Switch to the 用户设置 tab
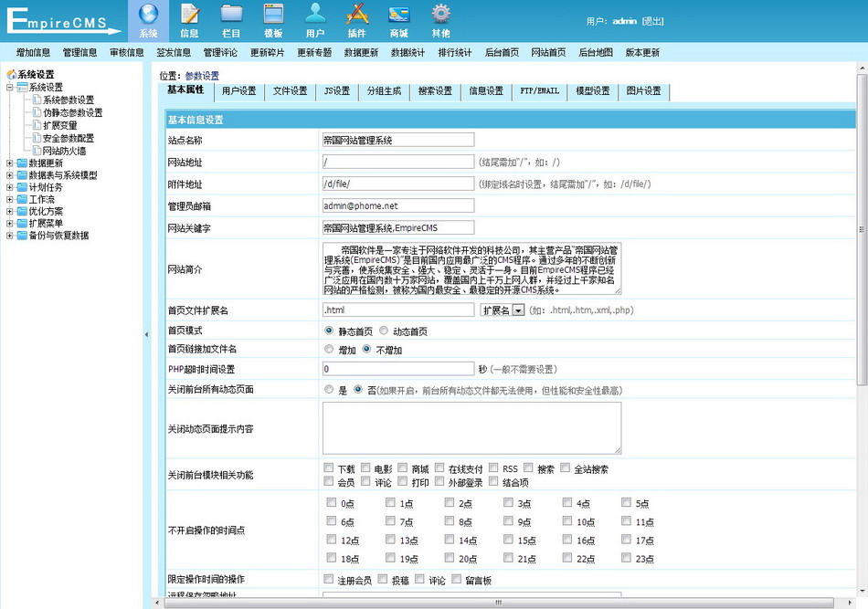 239,91
